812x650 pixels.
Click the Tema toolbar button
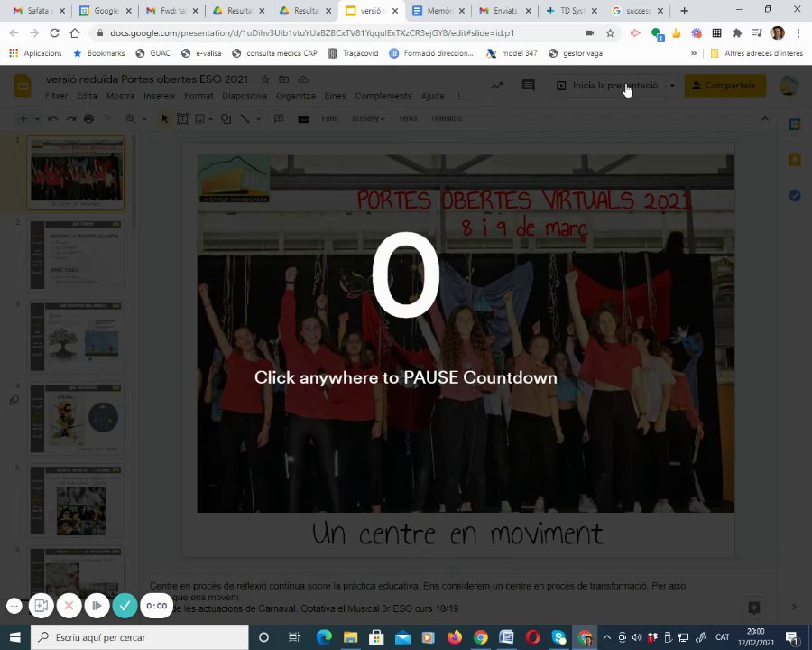[x=408, y=118]
